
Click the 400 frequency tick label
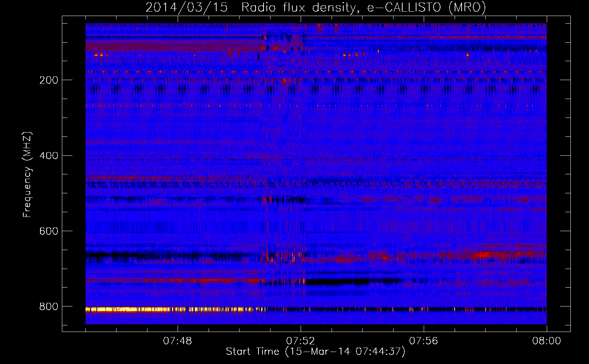[49, 156]
